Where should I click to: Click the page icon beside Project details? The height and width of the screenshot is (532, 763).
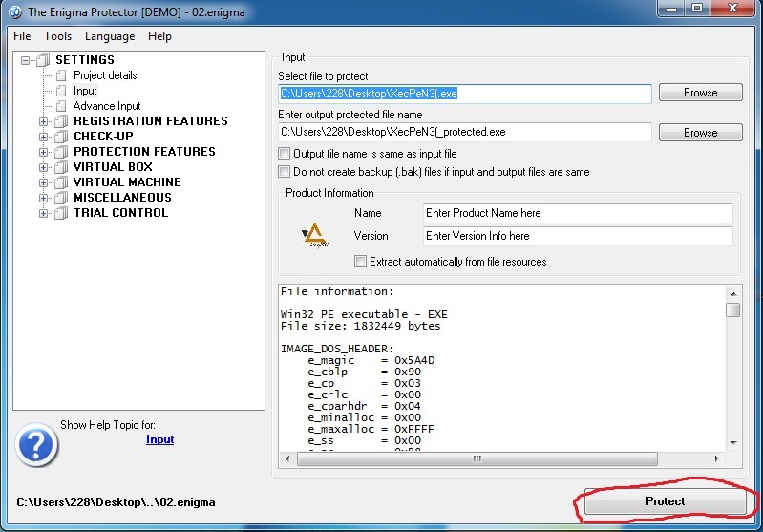pos(61,75)
